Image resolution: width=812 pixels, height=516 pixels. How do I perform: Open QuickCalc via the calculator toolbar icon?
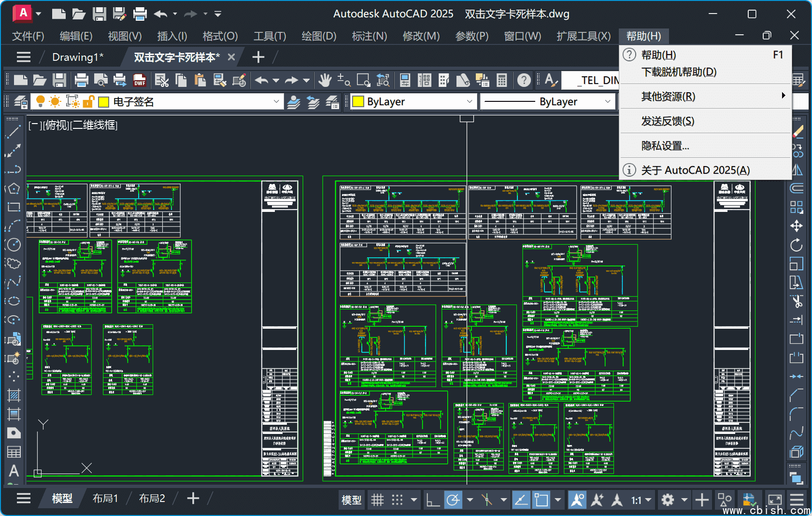(x=502, y=80)
